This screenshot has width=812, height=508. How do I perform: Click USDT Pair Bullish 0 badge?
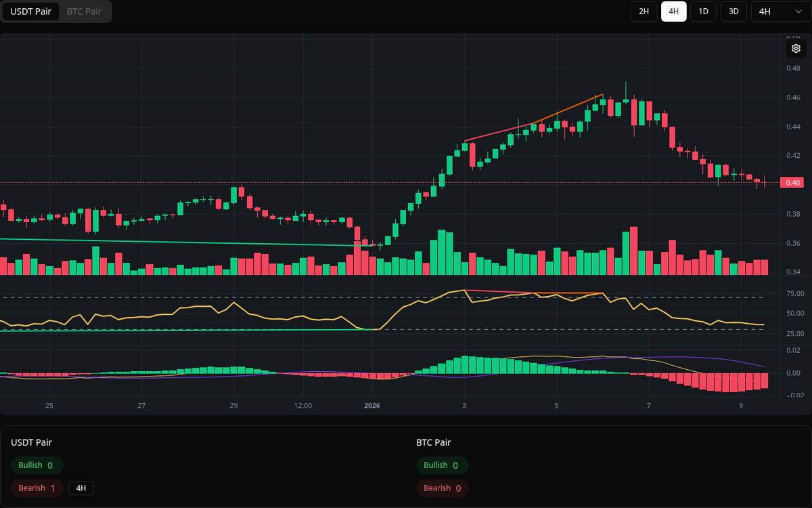(37, 465)
